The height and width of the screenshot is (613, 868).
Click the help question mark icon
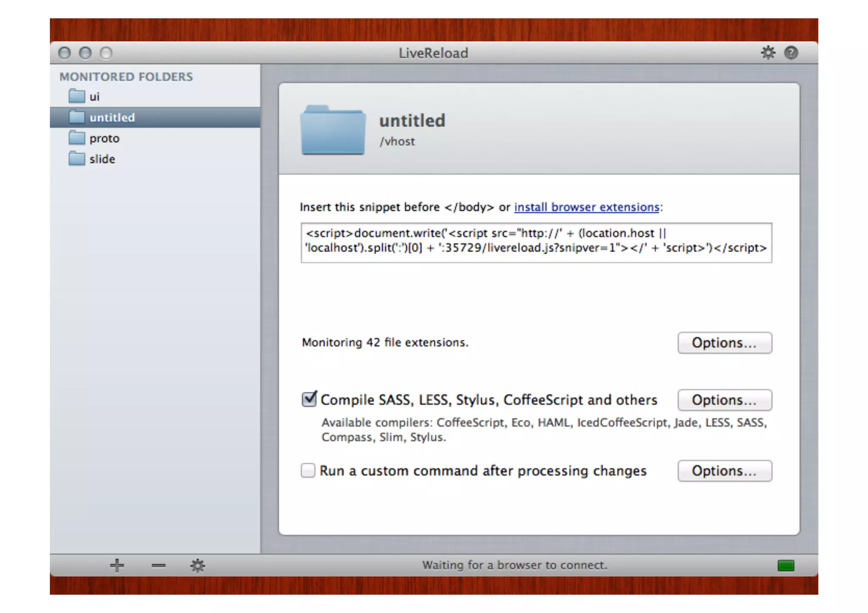coord(791,53)
